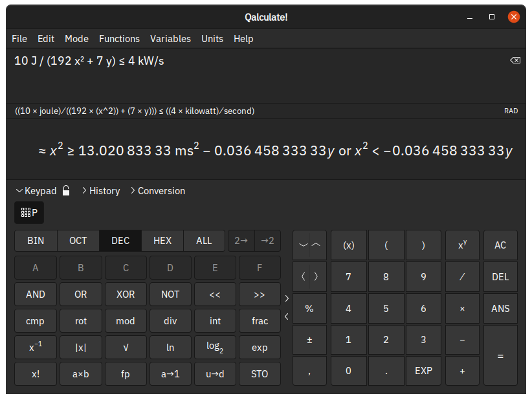Click the log₂ button
This screenshot has width=532, height=400.
pyautogui.click(x=215, y=347)
